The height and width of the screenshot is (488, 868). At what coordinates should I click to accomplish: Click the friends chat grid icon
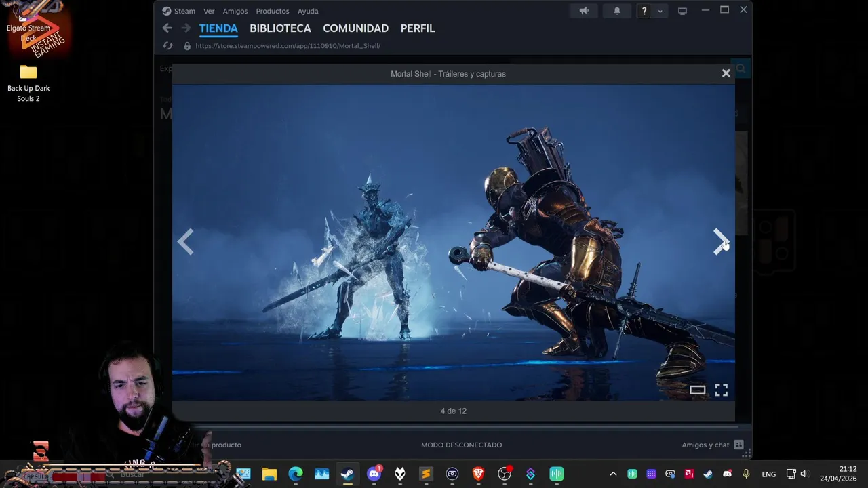click(x=739, y=445)
